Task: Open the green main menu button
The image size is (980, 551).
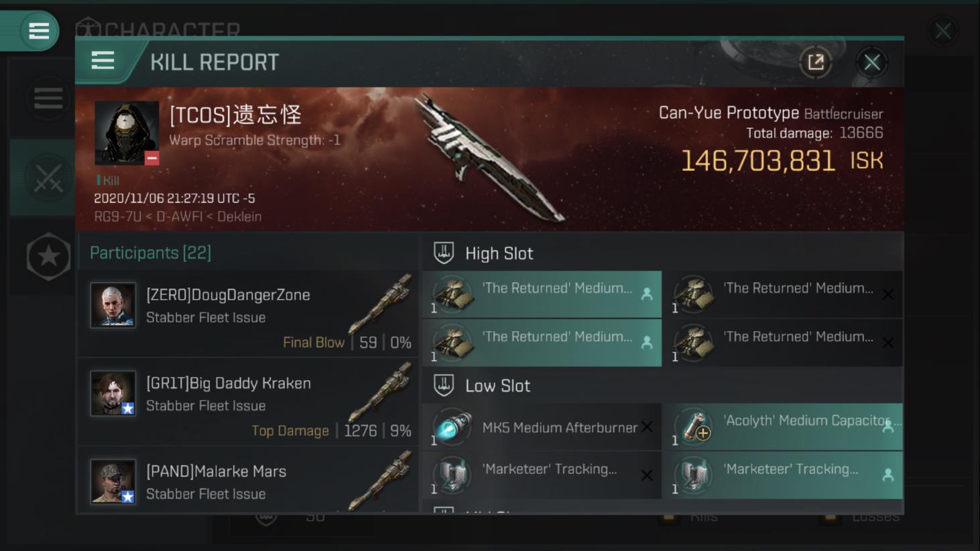Action: coord(38,31)
